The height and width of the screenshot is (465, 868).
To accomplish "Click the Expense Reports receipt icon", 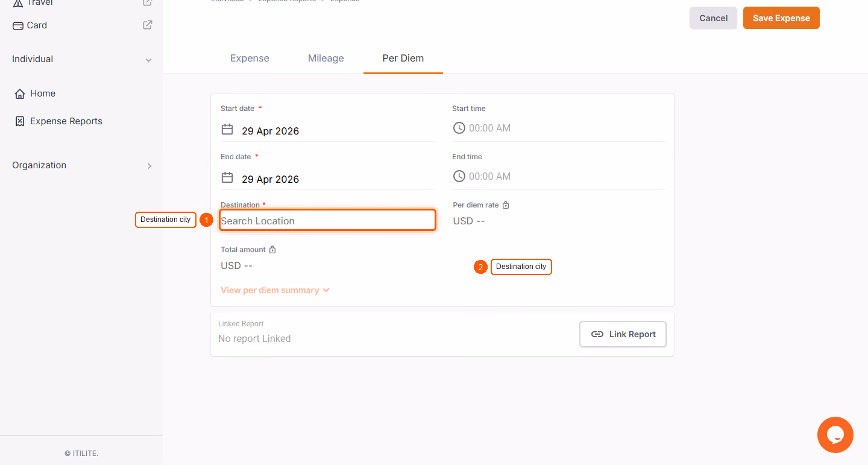I will (20, 121).
